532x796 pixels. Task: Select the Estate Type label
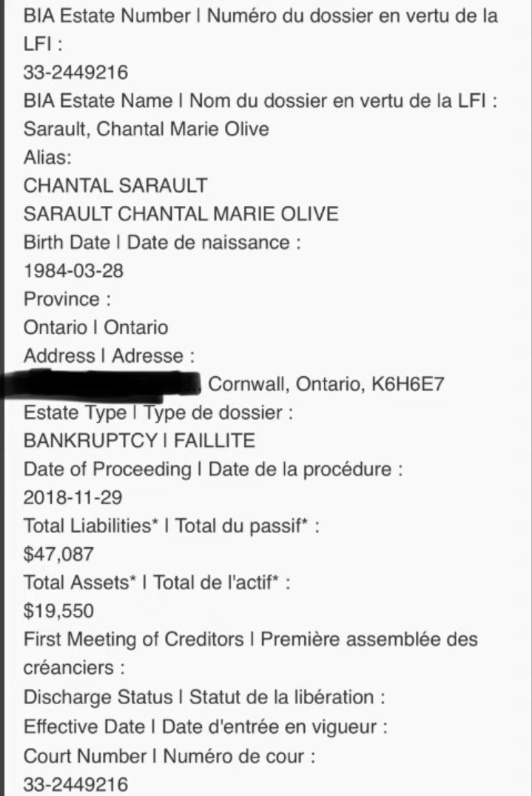click(158, 412)
